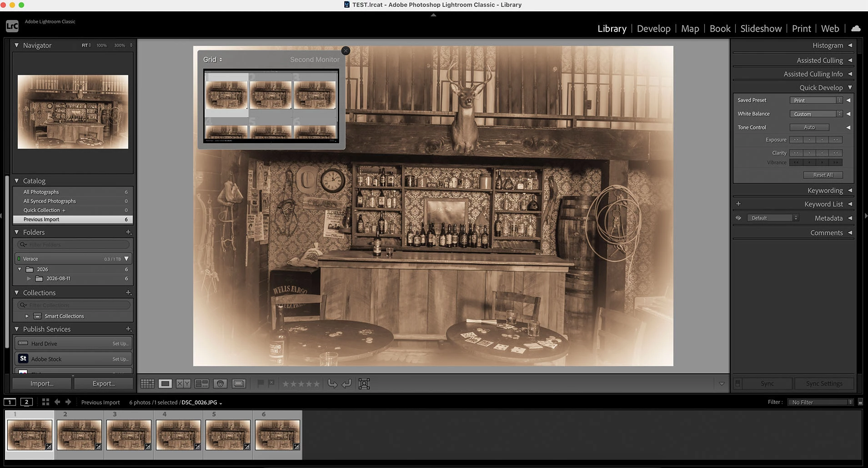
Task: Click the Filter Folders search field
Action: [74, 245]
